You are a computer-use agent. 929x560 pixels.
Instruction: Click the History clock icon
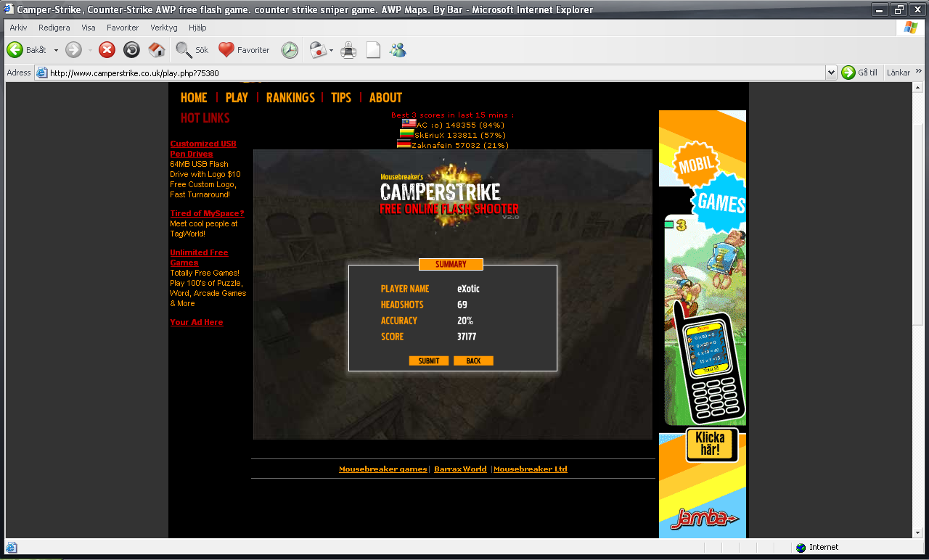point(290,50)
